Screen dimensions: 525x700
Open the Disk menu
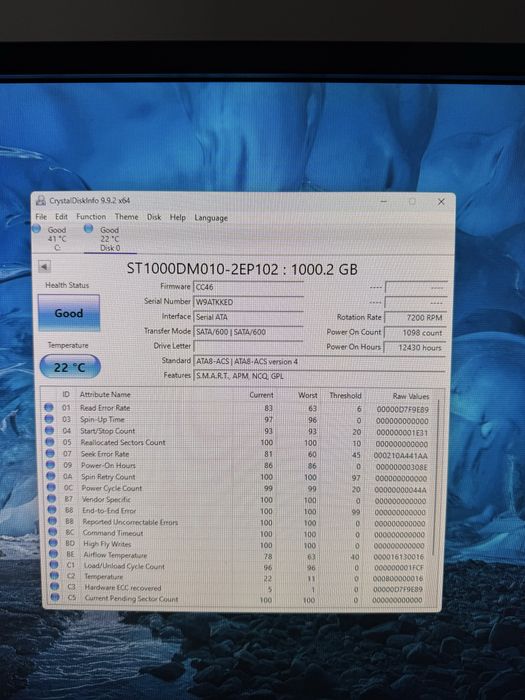pos(154,217)
